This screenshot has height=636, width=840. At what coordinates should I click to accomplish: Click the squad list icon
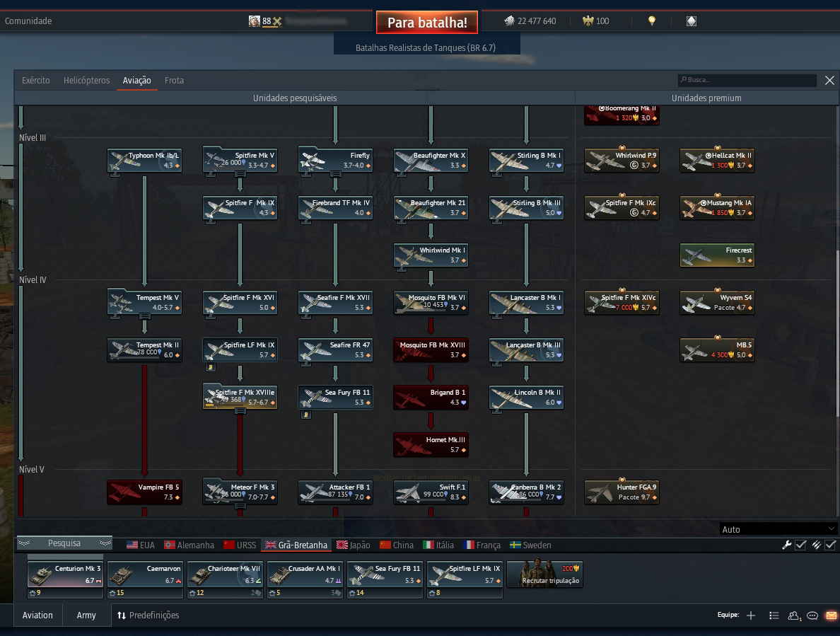coord(774,615)
